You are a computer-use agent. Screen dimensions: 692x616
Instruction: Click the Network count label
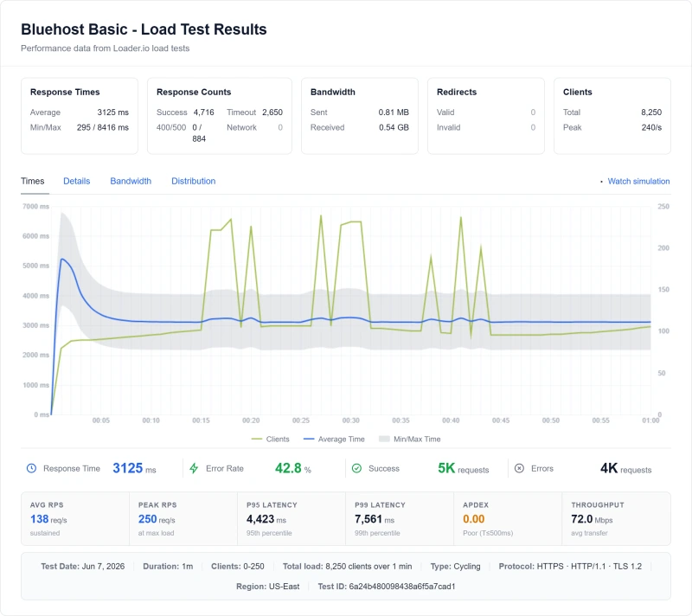(241, 127)
